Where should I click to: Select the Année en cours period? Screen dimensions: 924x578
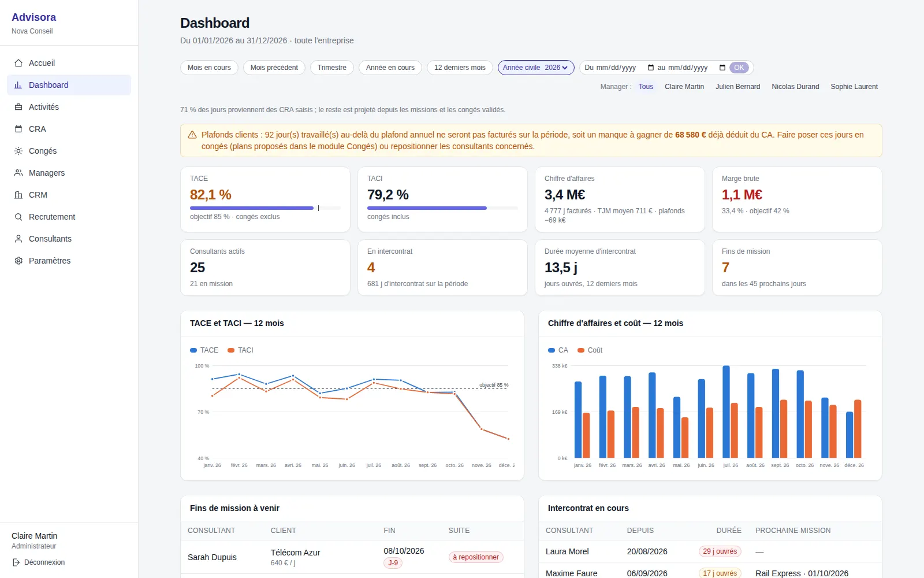390,68
